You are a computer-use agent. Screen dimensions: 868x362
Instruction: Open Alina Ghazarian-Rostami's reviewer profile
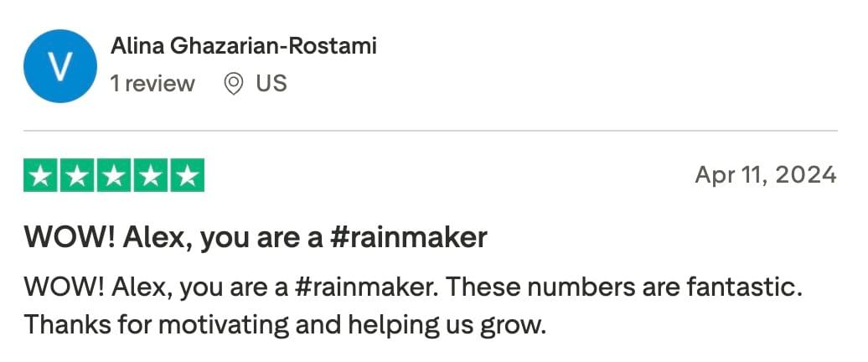click(x=244, y=46)
